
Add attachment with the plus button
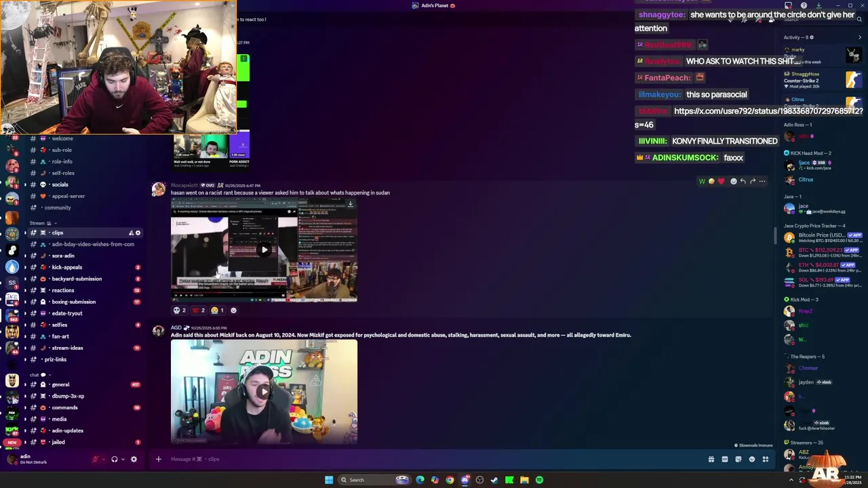(x=158, y=460)
